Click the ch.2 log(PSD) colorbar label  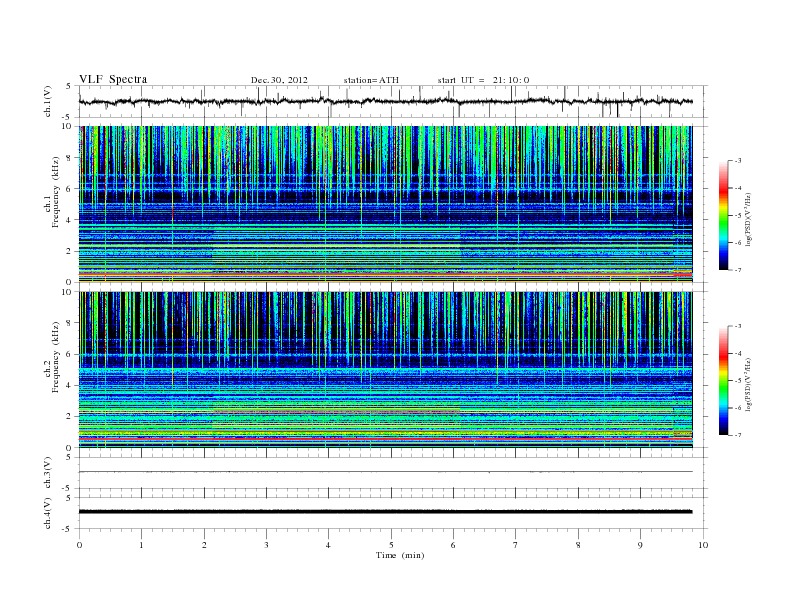[748, 384]
